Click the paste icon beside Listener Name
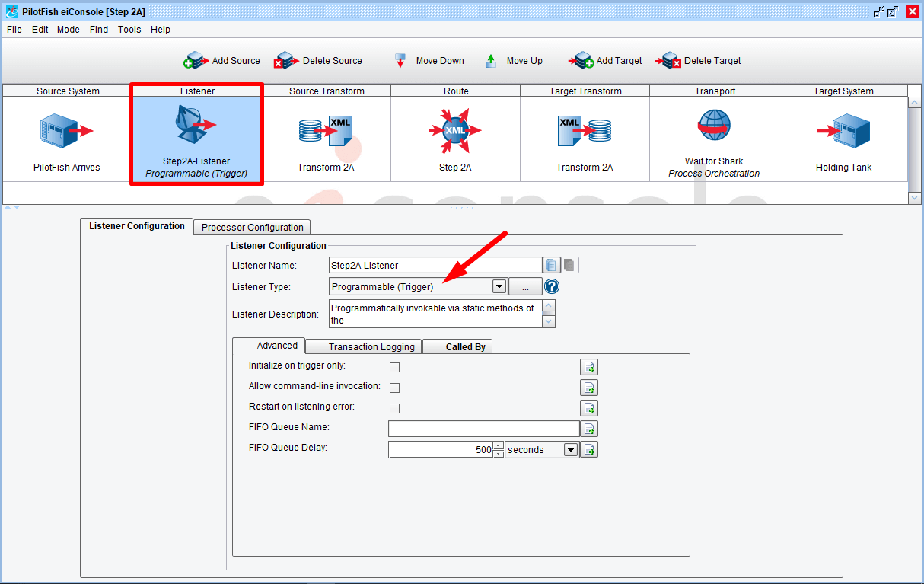Viewport: 924px width, 584px height. (570, 265)
